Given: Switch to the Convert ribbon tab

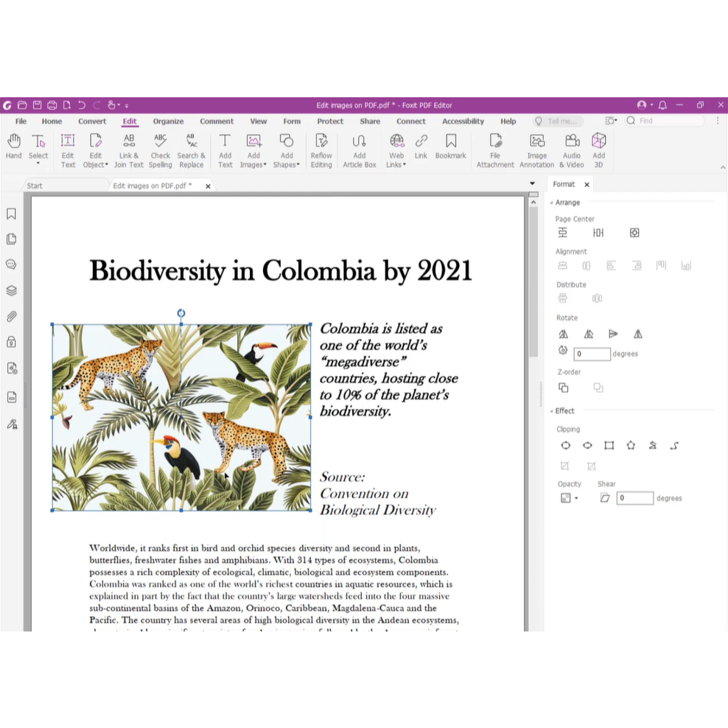Looking at the screenshot, I should [x=92, y=122].
